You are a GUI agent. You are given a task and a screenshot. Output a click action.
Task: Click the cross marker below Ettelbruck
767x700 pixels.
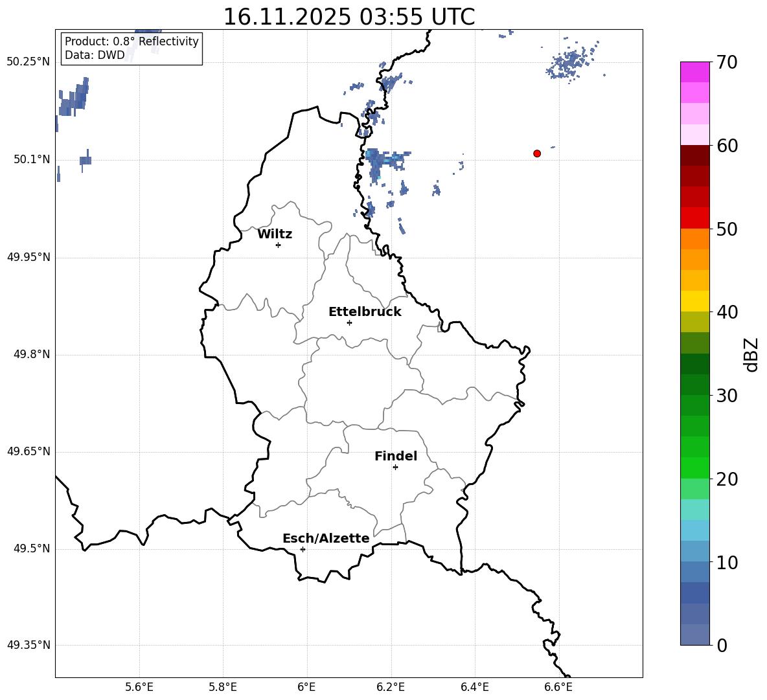349,322
